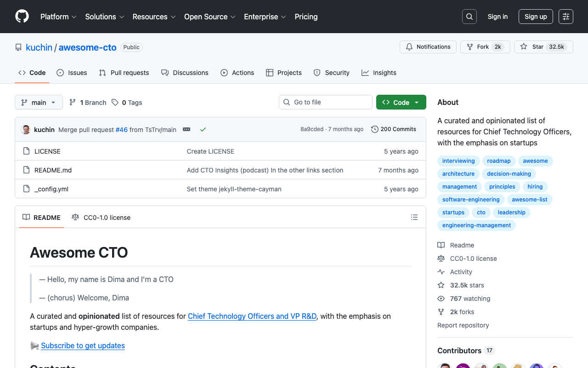Image resolution: width=588 pixels, height=368 pixels.
Task: Follow the Subscribe to get updates link
Action: 83,345
